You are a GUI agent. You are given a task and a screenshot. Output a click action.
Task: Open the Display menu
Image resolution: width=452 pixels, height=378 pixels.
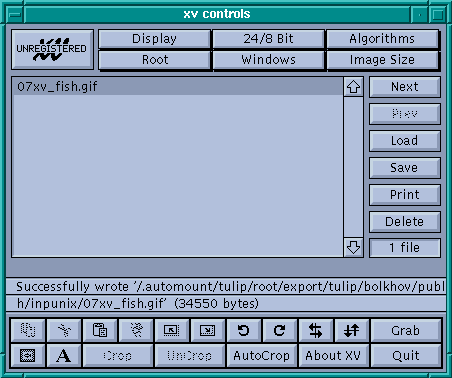[x=154, y=39]
